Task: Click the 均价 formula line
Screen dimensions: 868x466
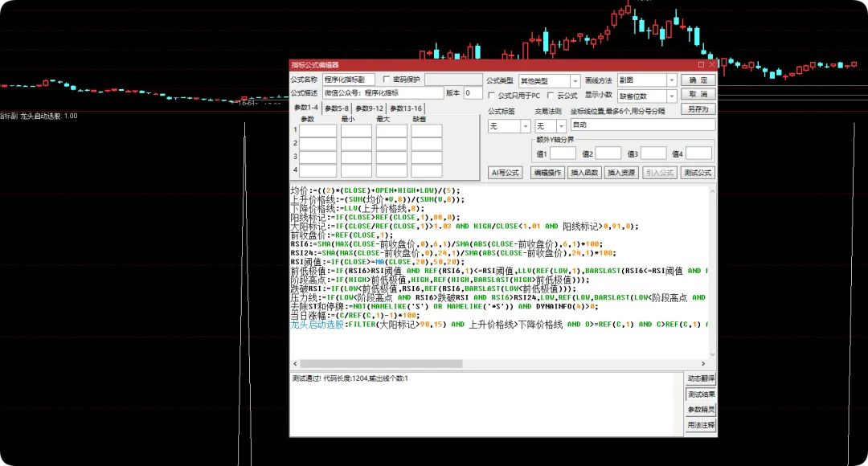Action: coord(375,190)
